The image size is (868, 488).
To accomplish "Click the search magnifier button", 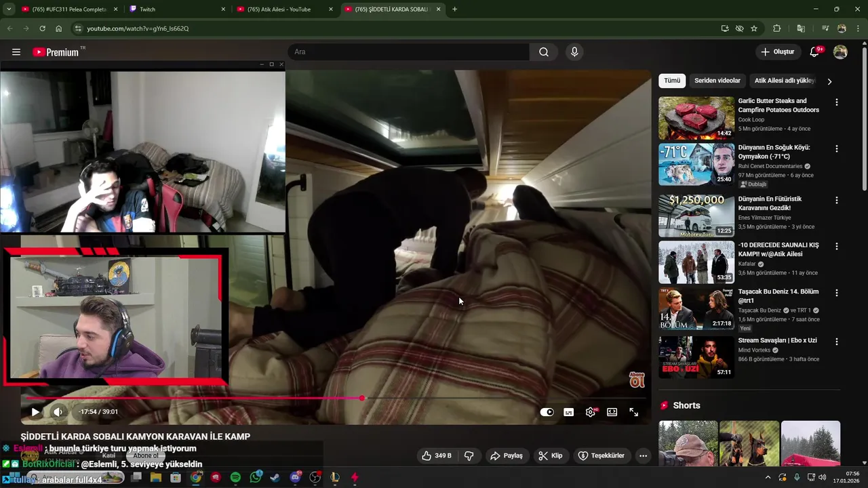I will [x=544, y=52].
